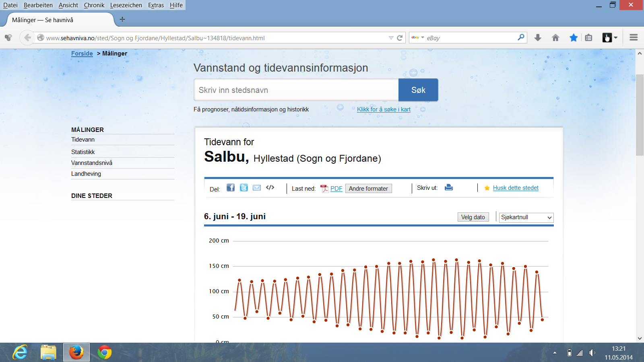Screen dimensions: 644x362
Task: Open the Lesezeichen menu
Action: tap(126, 5)
